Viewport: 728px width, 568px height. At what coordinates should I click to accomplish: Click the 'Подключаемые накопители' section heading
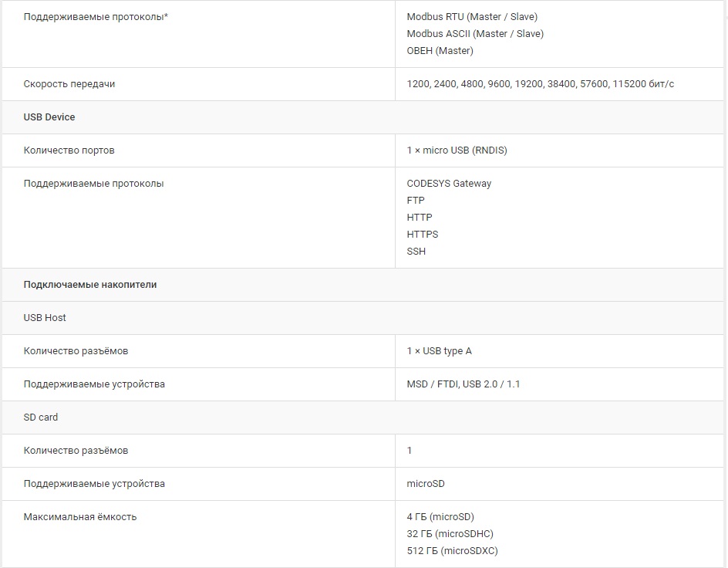(90, 284)
